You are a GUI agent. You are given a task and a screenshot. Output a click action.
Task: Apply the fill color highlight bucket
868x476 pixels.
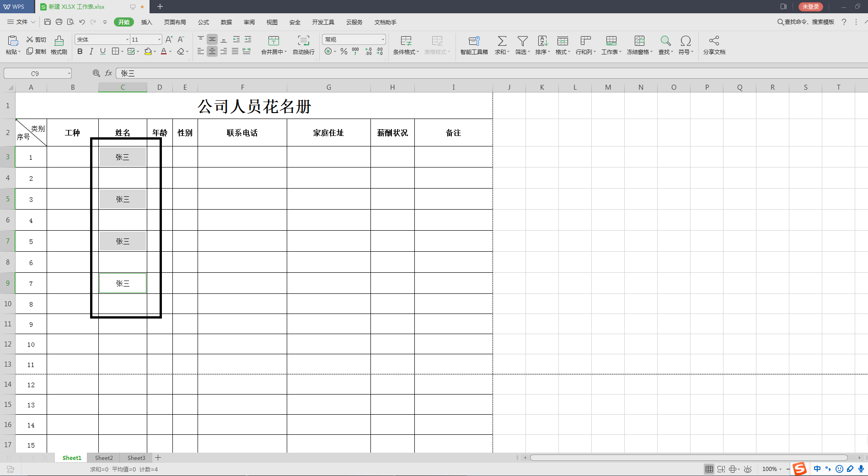point(148,52)
